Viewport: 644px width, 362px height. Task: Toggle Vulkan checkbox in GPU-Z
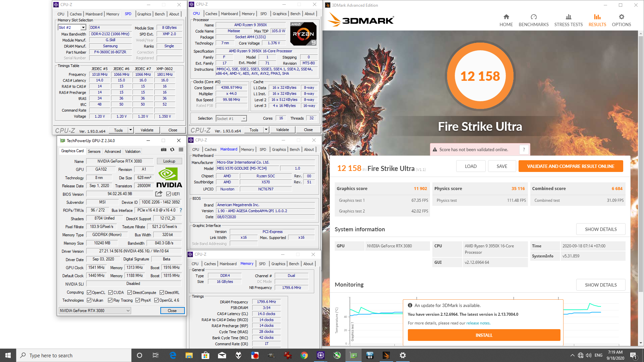89,300
